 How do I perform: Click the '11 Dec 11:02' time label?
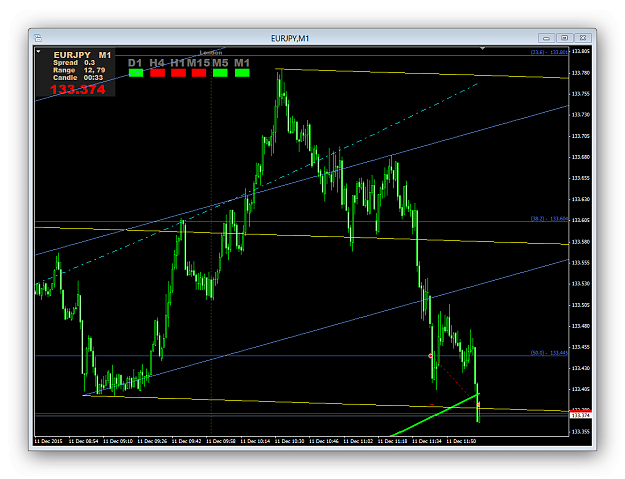pyautogui.click(x=358, y=441)
